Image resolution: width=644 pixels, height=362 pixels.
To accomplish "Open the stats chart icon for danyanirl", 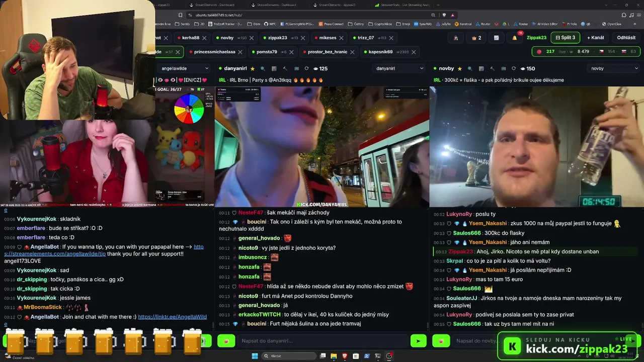I will 274,68.
